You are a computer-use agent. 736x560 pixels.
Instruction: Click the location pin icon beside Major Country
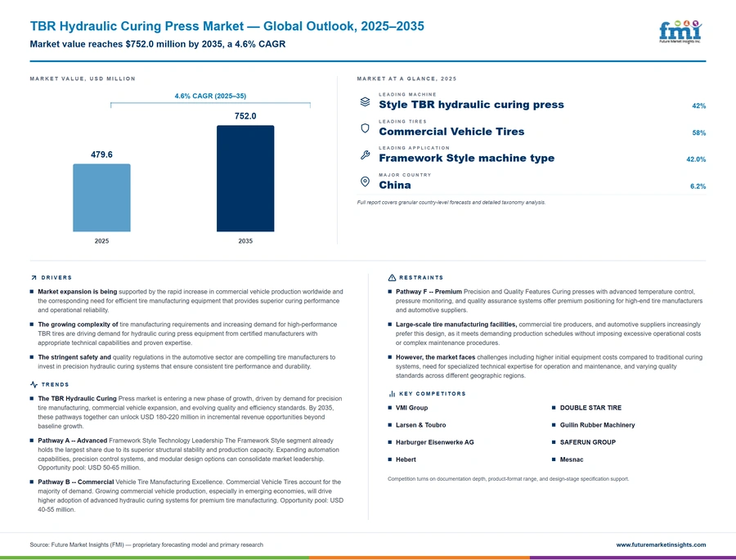(x=365, y=181)
